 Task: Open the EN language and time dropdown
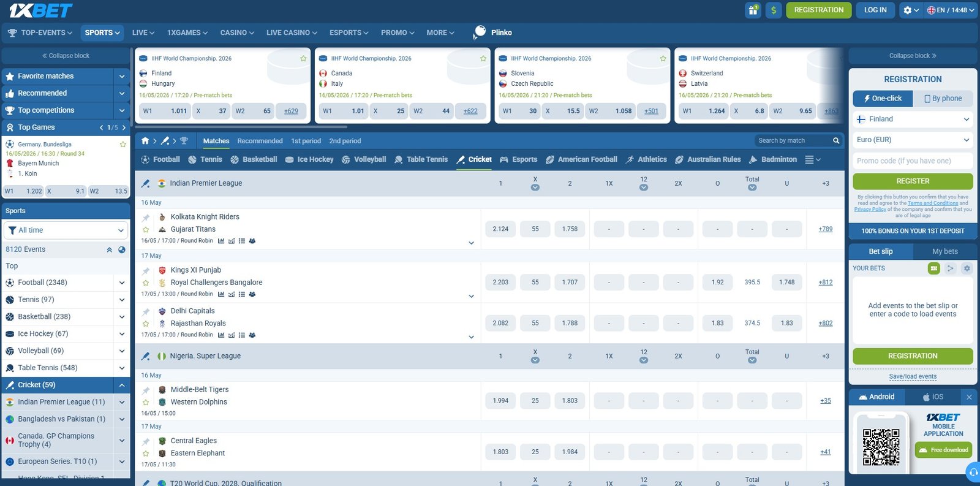(x=951, y=10)
